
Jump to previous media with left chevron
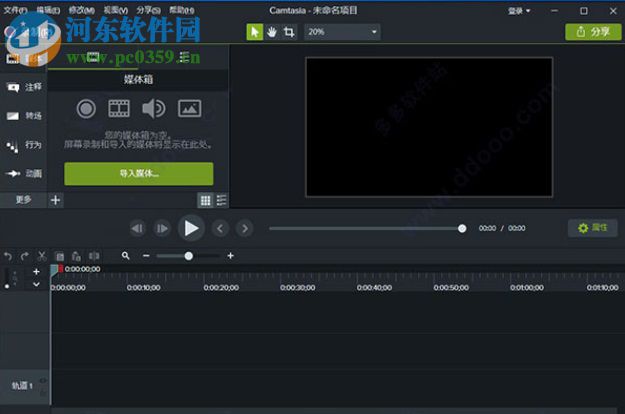point(220,228)
